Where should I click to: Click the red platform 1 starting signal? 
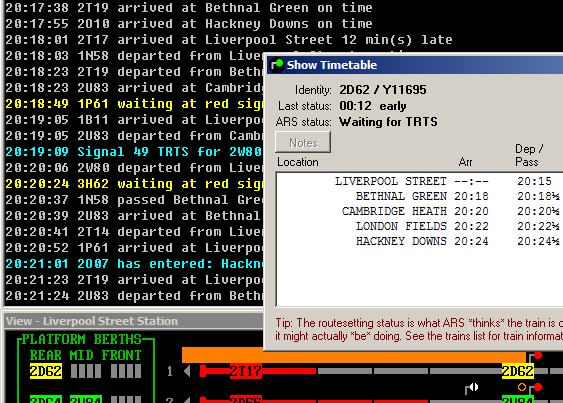pos(538,356)
